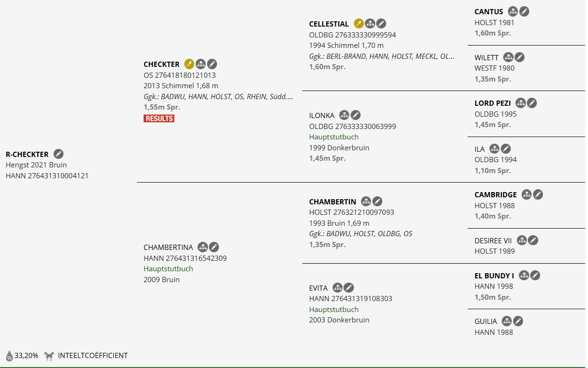Click the pencil icon beside DESIREE VII
This screenshot has width=588, height=368.
click(x=533, y=240)
